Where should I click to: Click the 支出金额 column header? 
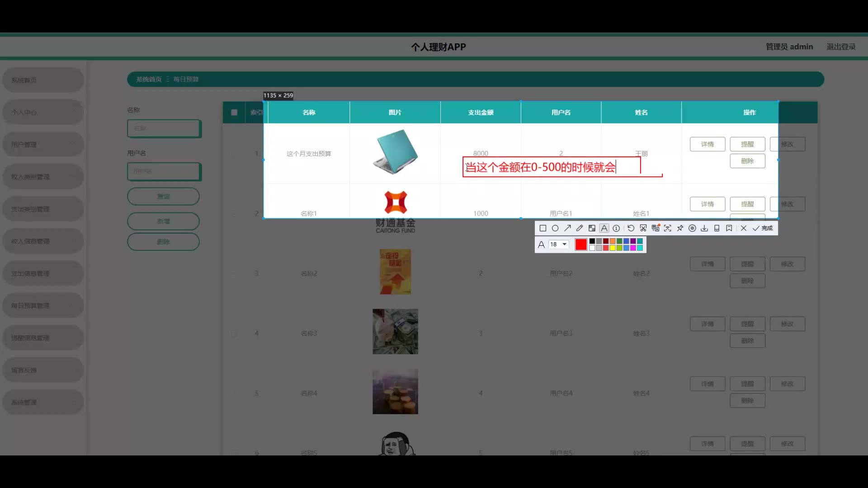pos(481,113)
